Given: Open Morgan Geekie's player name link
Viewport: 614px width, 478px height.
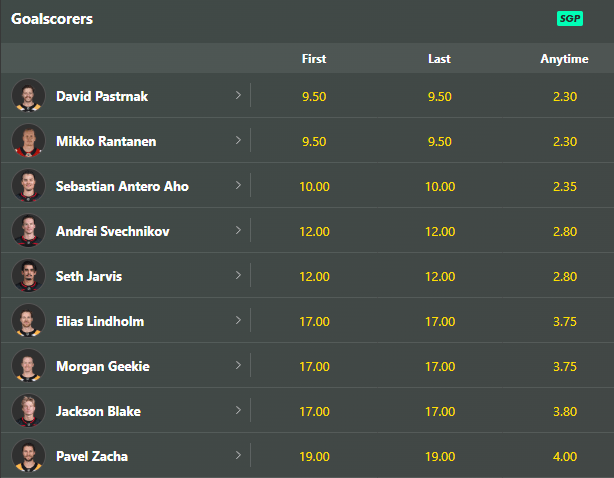Looking at the screenshot, I should click(103, 366).
